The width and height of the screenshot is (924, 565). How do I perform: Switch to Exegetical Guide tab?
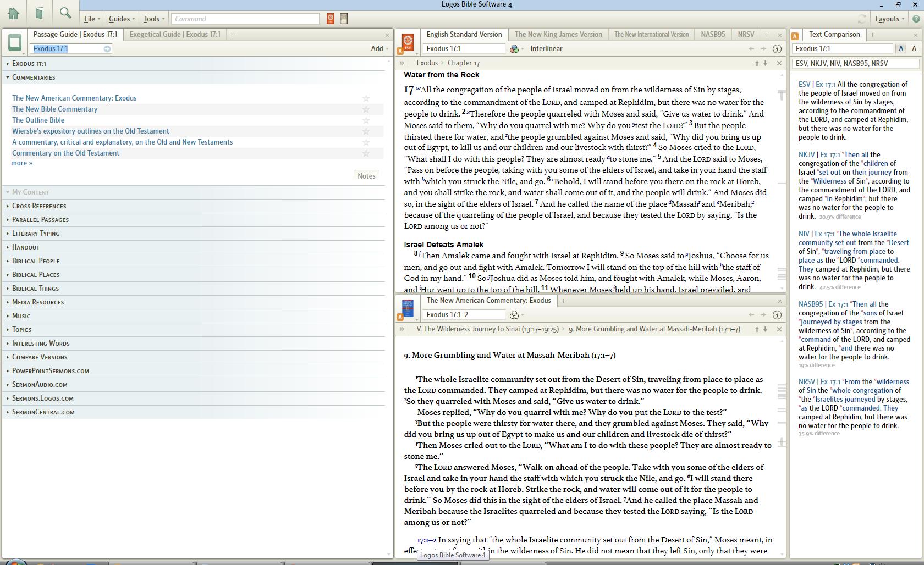175,35
